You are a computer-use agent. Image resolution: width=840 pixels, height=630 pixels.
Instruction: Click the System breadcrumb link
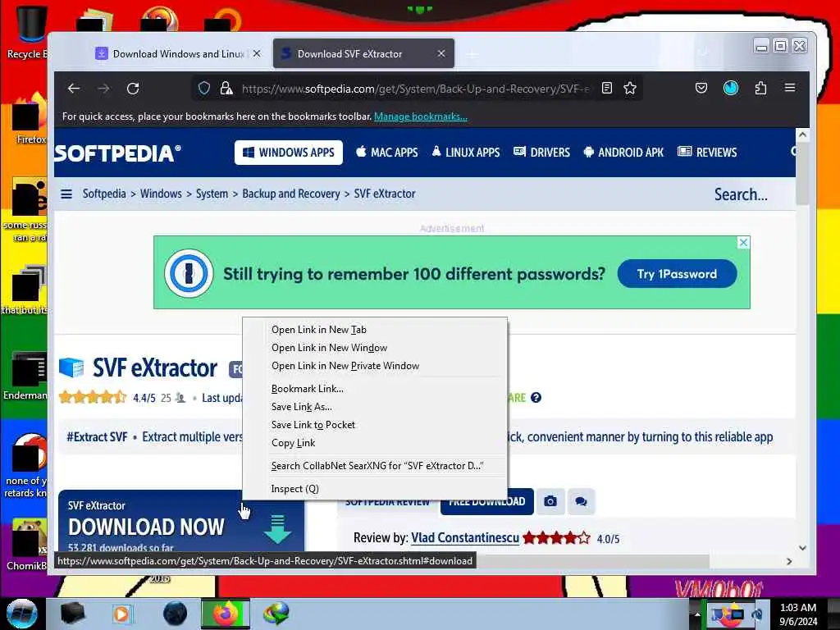212,194
